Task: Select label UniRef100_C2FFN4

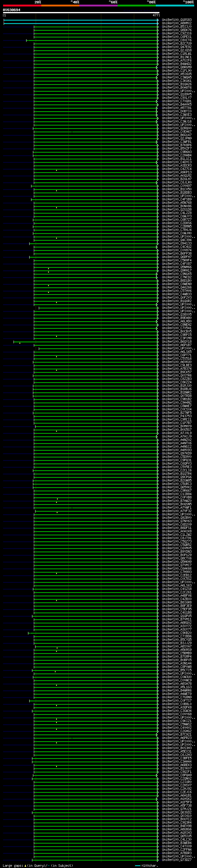Action: (177, 850)
